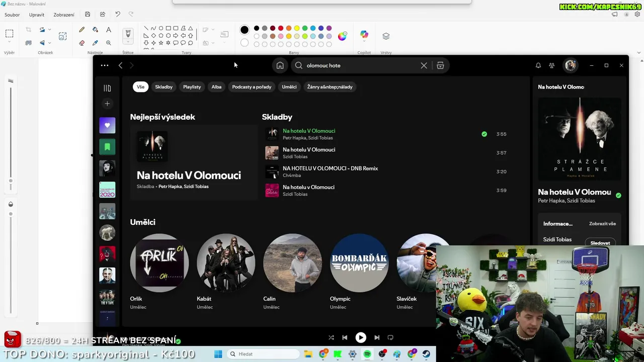Open top result Na hotelu V Olomouci card
Viewport: 644px width, 362px height.
click(x=194, y=162)
